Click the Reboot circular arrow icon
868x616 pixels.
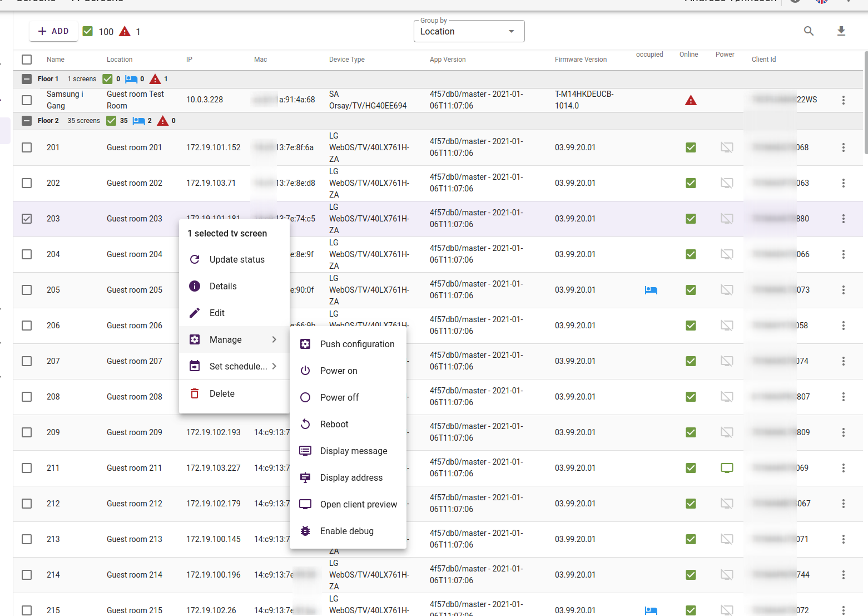[305, 424]
